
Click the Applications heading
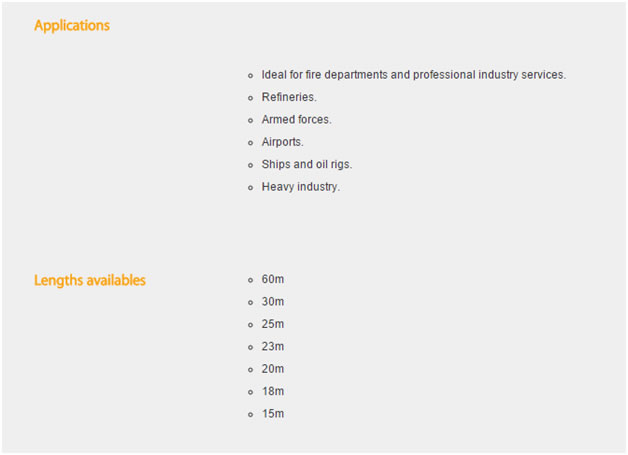[72, 26]
